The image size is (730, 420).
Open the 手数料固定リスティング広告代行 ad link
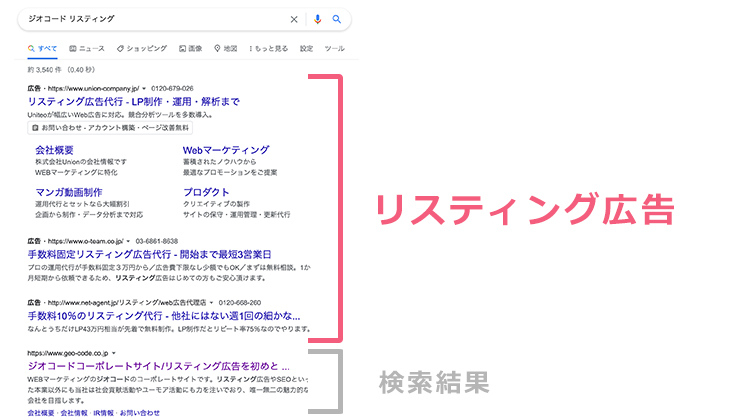coord(149,255)
